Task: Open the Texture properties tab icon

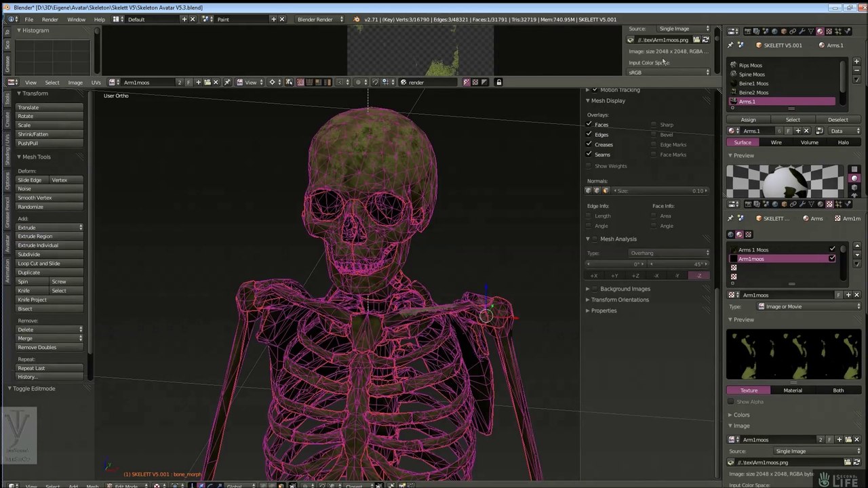Action: (x=829, y=31)
